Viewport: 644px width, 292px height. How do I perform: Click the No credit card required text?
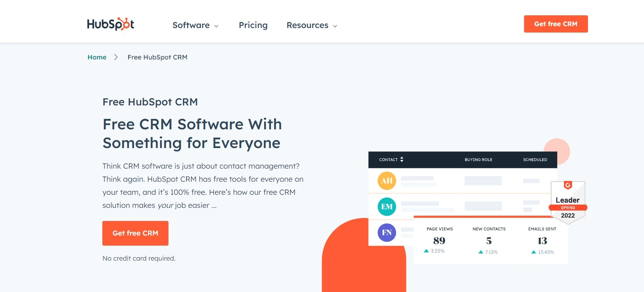point(139,258)
